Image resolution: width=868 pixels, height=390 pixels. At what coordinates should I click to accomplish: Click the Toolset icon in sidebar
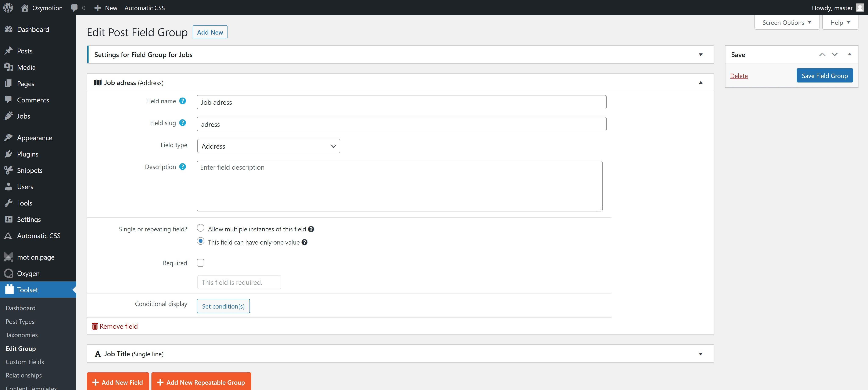[10, 289]
